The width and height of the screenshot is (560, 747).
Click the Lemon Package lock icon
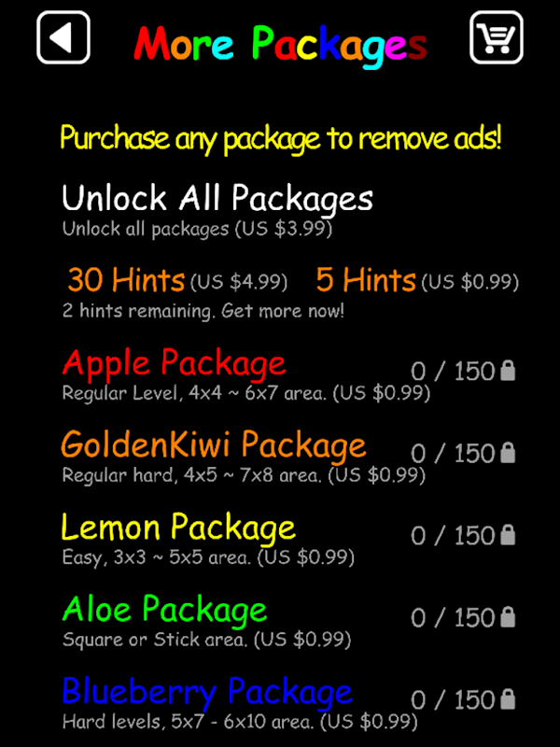click(508, 535)
